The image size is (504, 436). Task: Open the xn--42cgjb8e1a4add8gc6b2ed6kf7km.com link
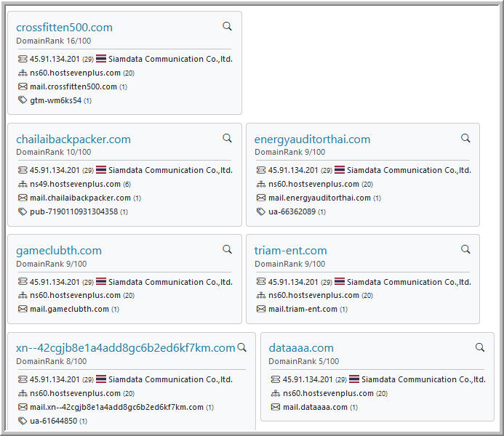(x=126, y=348)
